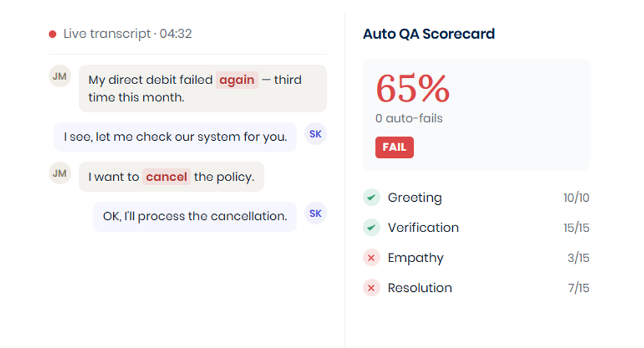The height and width of the screenshot is (348, 644).
Task: Click the first SK agent avatar
Action: [315, 133]
